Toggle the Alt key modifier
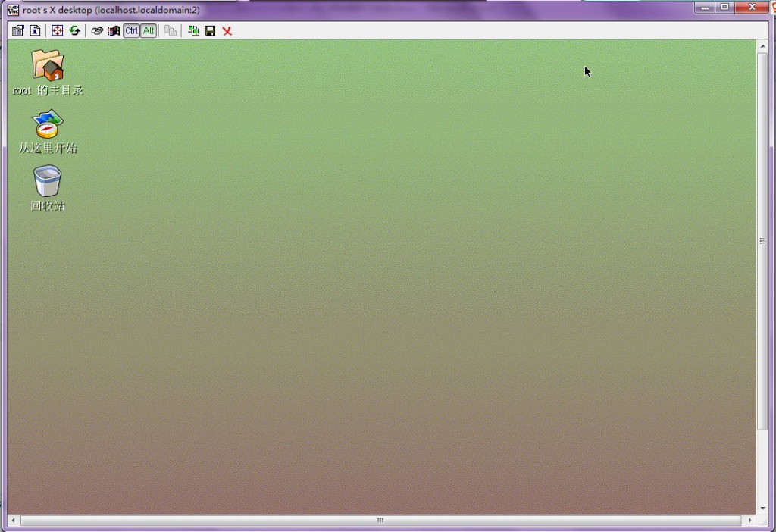The height and width of the screenshot is (532, 776). (x=149, y=30)
